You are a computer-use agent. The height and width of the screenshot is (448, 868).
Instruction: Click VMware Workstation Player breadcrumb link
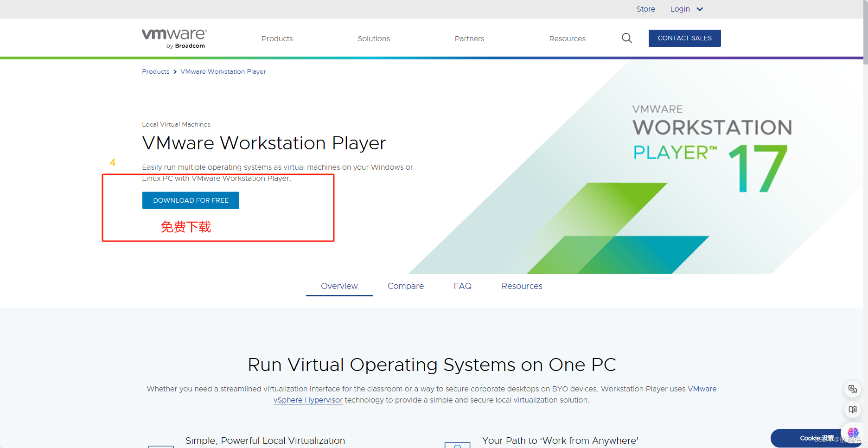223,71
